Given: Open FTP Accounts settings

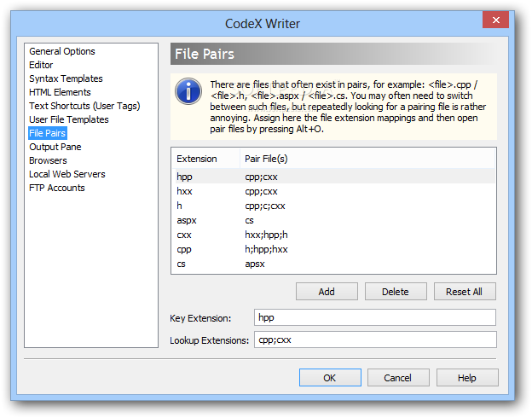Looking at the screenshot, I should (x=57, y=188).
